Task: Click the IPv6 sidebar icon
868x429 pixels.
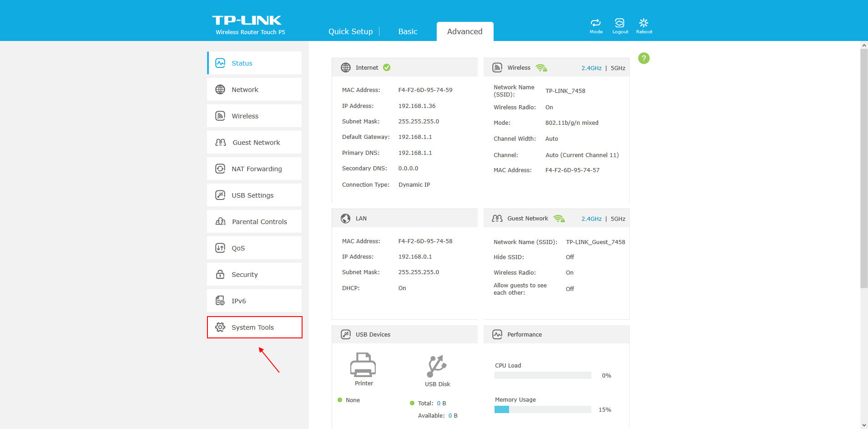Action: 220,301
